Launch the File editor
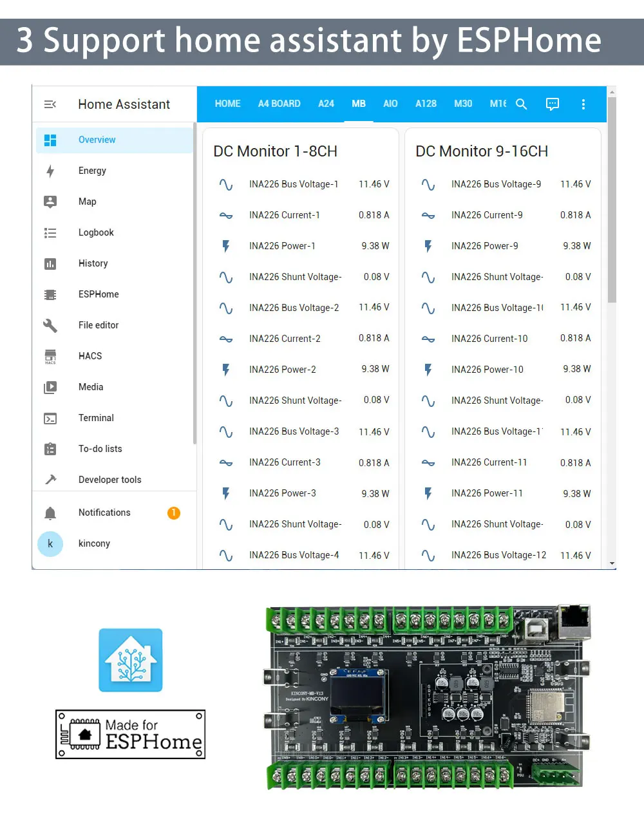The width and height of the screenshot is (644, 839). [98, 325]
